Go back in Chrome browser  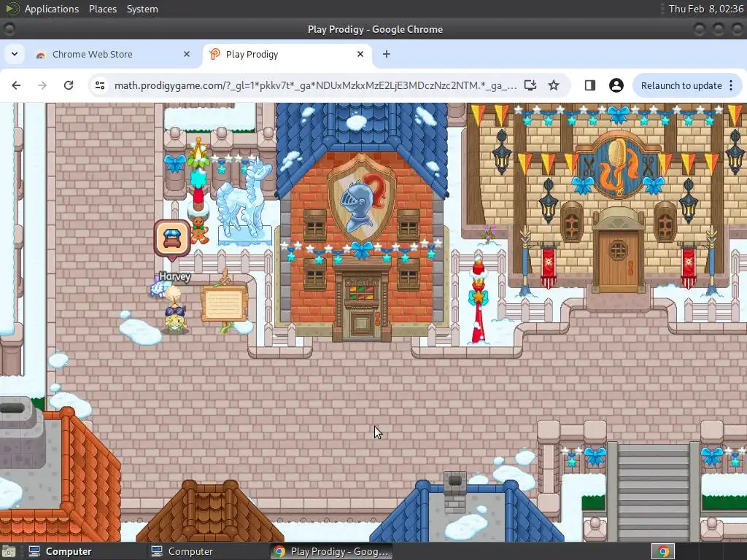click(x=16, y=85)
